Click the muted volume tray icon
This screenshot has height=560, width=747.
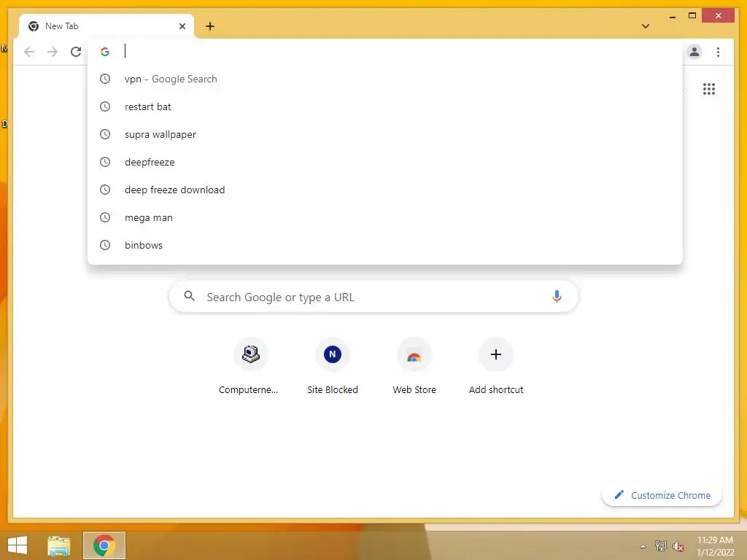678,545
